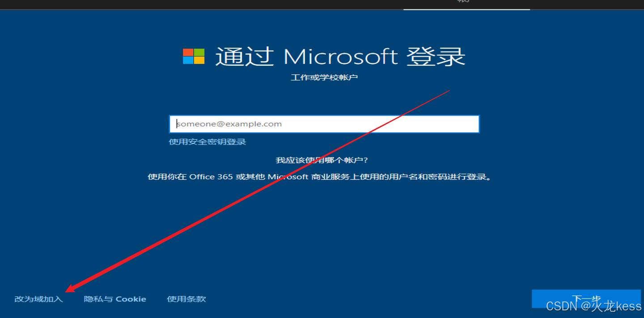Click the 下一步 button

coord(586,299)
